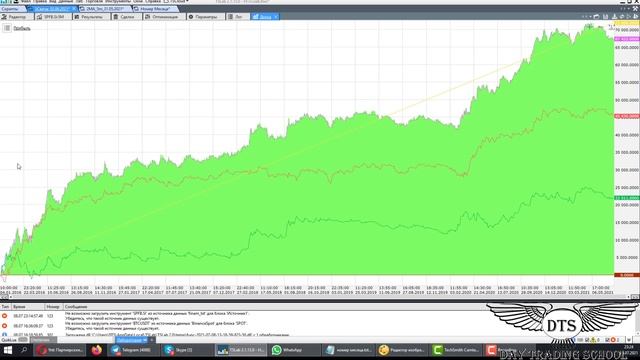Click the open-folder icon in chart toolbar
Image resolution: width=640 pixels, height=360 pixels.
point(596,17)
